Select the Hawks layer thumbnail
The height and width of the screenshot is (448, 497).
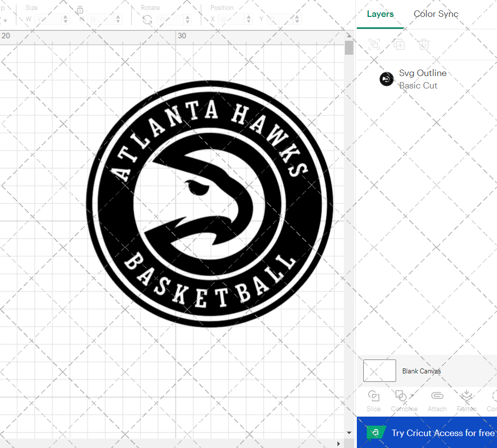tap(387, 79)
